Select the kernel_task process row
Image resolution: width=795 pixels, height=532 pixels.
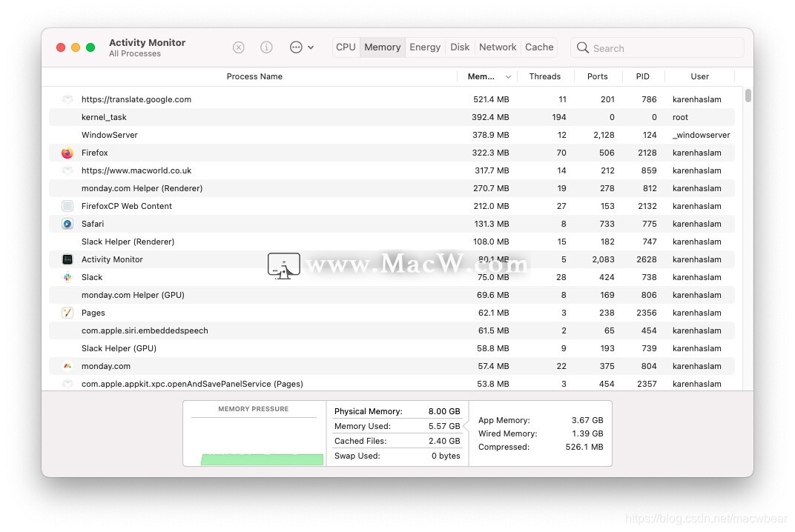pos(392,117)
